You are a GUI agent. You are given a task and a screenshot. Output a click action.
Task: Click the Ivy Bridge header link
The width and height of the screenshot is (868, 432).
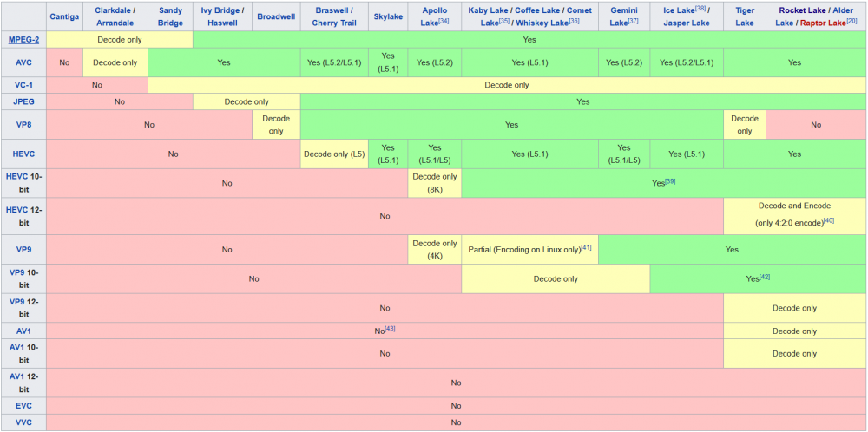(220, 10)
